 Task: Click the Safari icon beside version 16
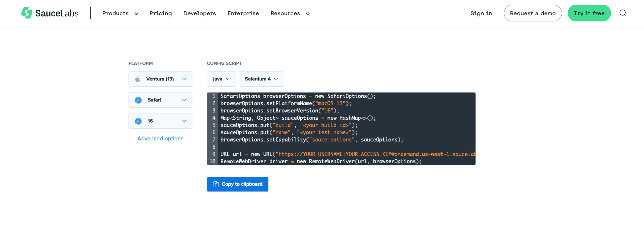click(138, 121)
